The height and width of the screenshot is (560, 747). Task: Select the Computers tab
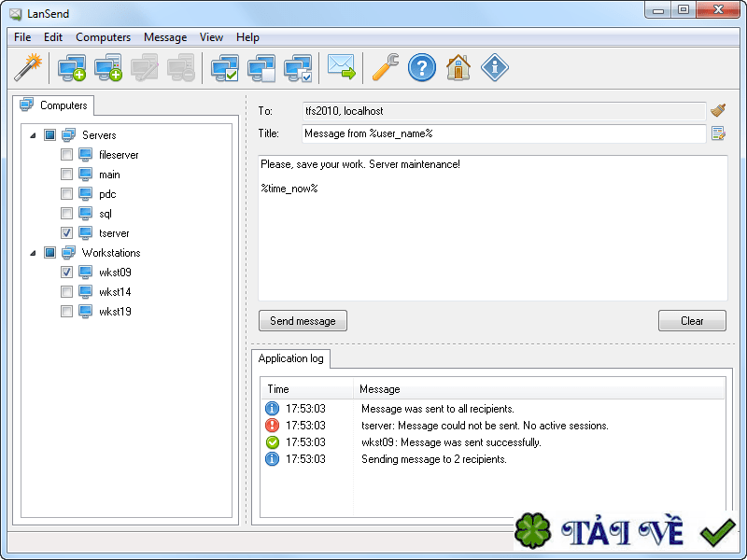(x=54, y=105)
